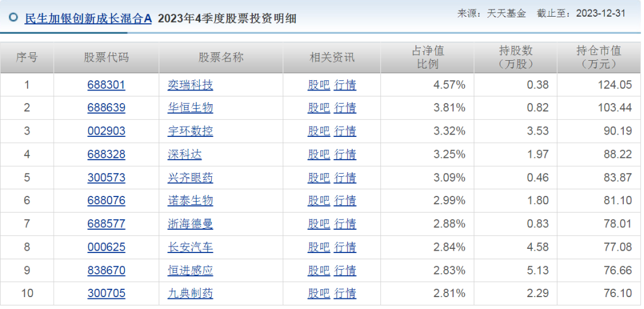
Task: Open 股吧 for 深科达 row
Action: point(318,155)
